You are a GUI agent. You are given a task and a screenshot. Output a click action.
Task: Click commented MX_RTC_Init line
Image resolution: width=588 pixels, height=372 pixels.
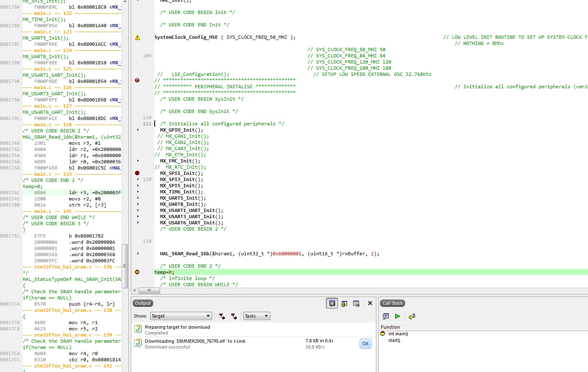pos(180,167)
